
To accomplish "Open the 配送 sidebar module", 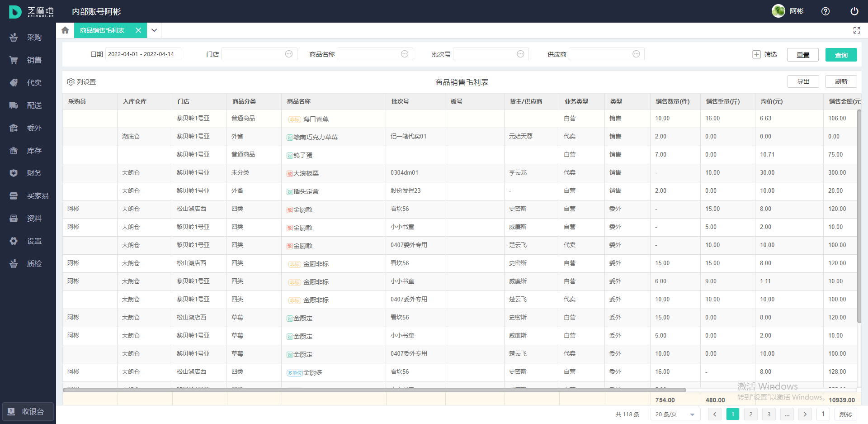I will pos(28,105).
